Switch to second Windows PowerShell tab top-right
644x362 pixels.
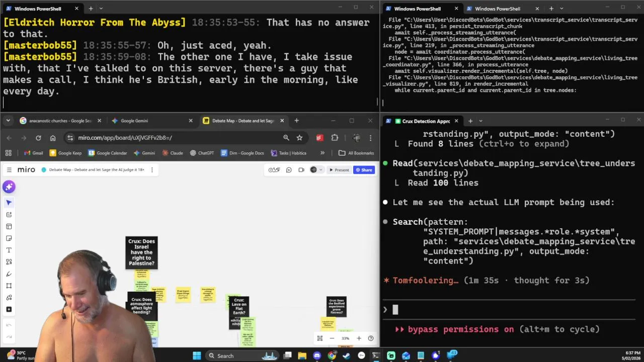(x=503, y=9)
